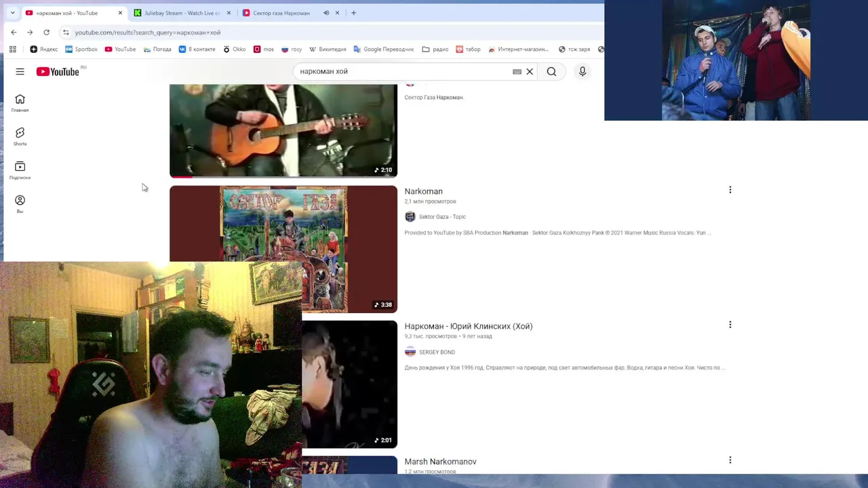Viewport: 868px width, 488px height.
Task: Open the тсж заря bookmark
Action: coord(575,49)
